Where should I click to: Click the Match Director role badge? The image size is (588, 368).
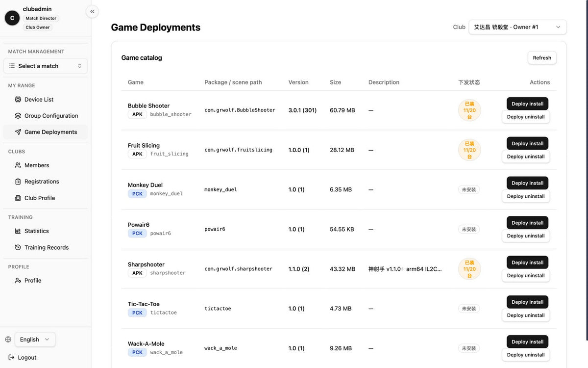[41, 18]
